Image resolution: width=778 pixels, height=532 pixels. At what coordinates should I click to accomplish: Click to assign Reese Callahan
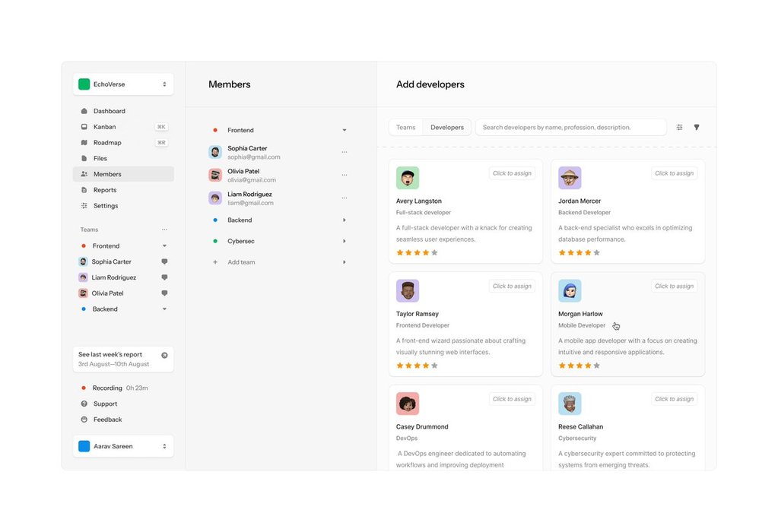(675, 399)
